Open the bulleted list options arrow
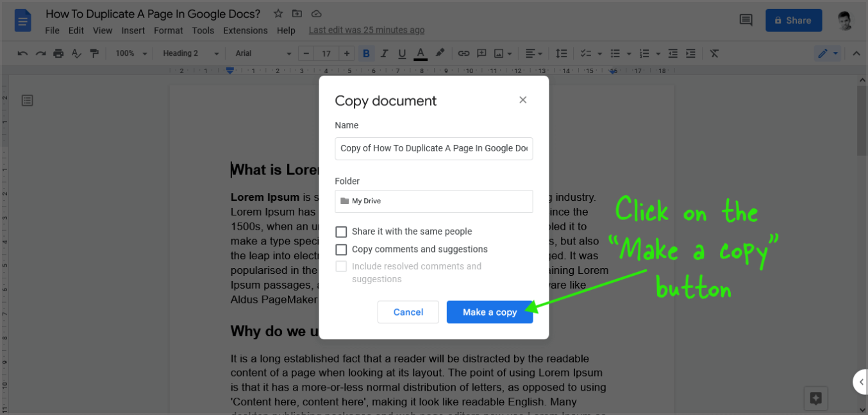Screen dimensions: 868x415 pyautogui.click(x=629, y=53)
